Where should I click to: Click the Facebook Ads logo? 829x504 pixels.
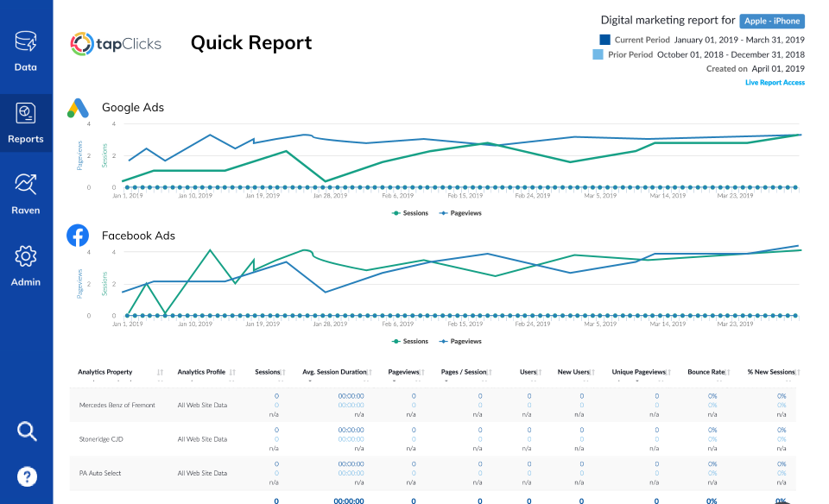78,235
